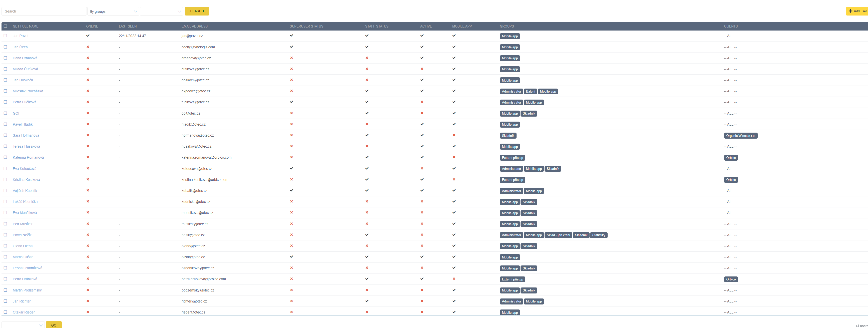Screen dimensions: 868x328
Task: Tick the select-all checkbox in table header
Action: click(x=6, y=26)
